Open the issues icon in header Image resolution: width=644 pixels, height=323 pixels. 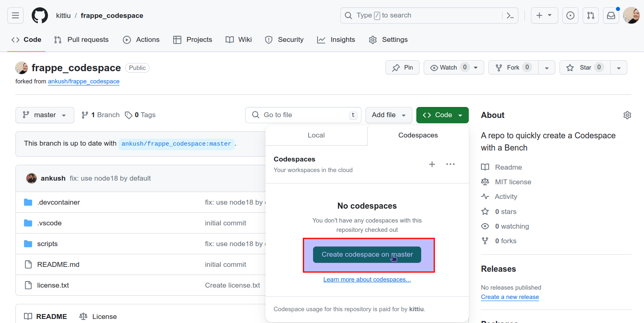coord(570,15)
